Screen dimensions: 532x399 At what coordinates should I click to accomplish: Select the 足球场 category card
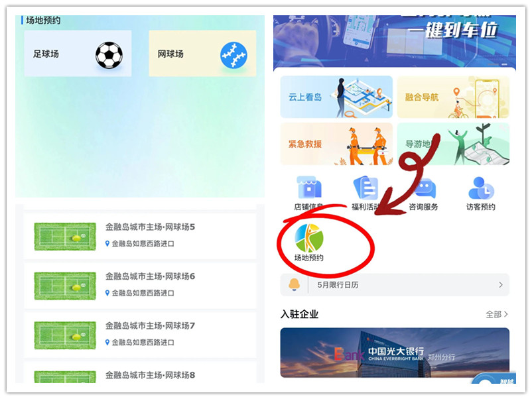point(78,54)
